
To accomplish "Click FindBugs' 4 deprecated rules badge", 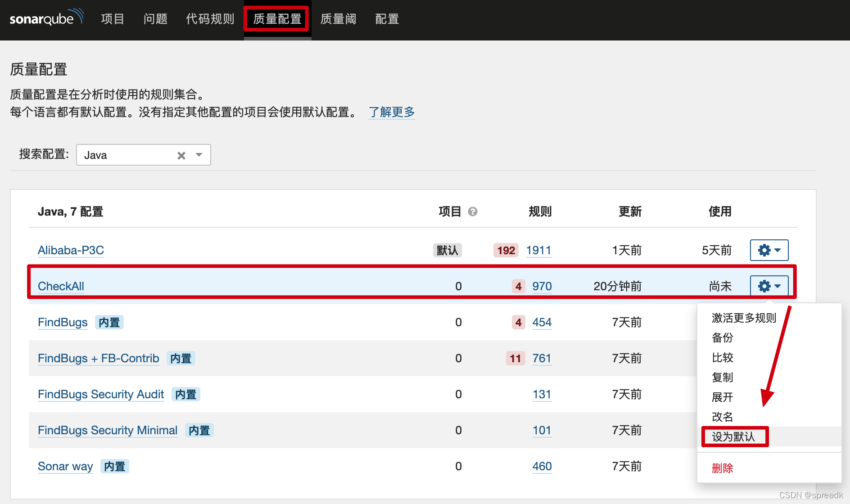I will coord(519,322).
